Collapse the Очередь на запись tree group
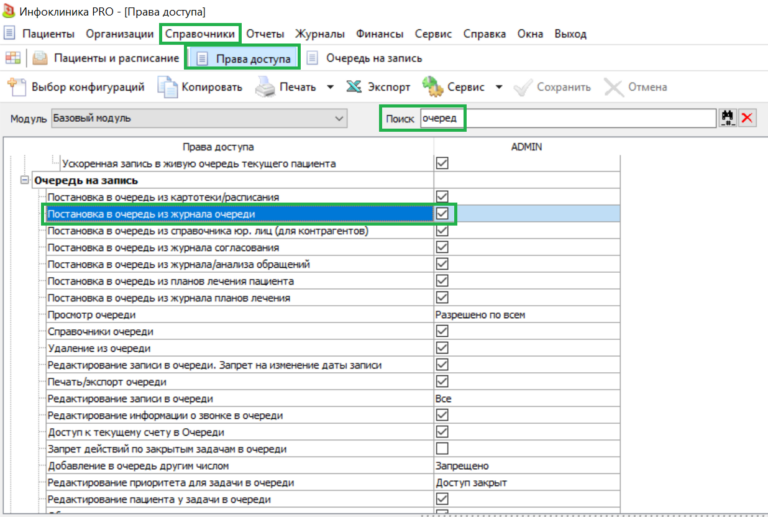Image resolution: width=768 pixels, height=517 pixels. coord(24,180)
